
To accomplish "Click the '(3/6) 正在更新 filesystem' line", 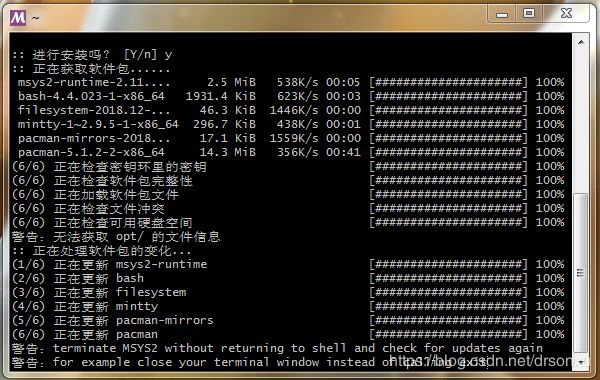I will 288,292.
